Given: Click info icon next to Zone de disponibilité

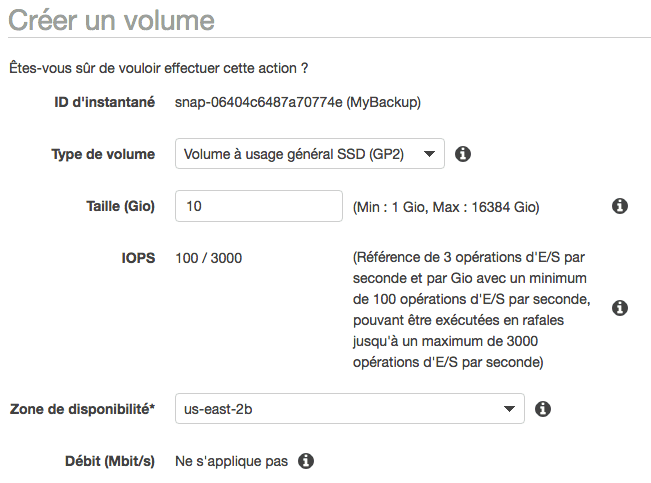Looking at the screenshot, I should 543,409.
